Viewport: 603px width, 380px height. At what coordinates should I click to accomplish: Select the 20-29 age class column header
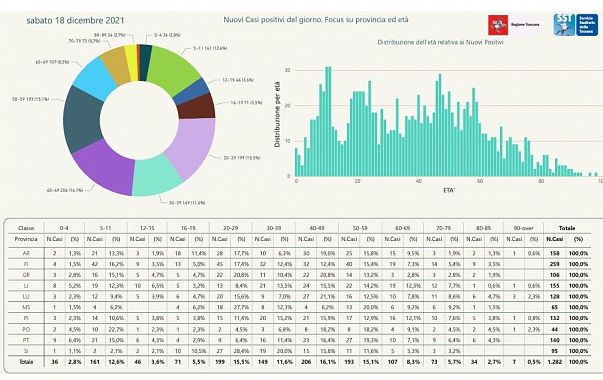pyautogui.click(x=230, y=228)
